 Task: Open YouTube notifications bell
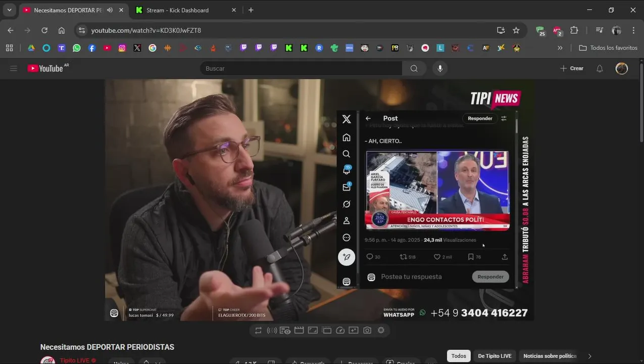coord(600,68)
